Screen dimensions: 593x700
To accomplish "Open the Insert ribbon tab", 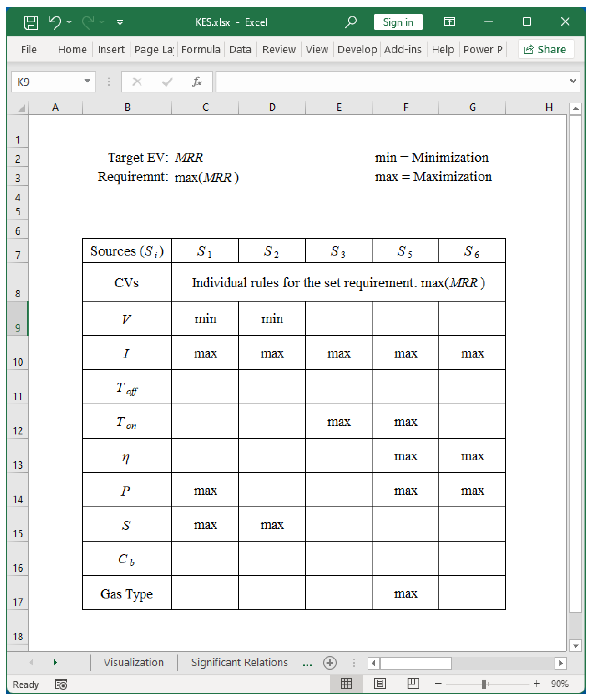I will point(111,49).
